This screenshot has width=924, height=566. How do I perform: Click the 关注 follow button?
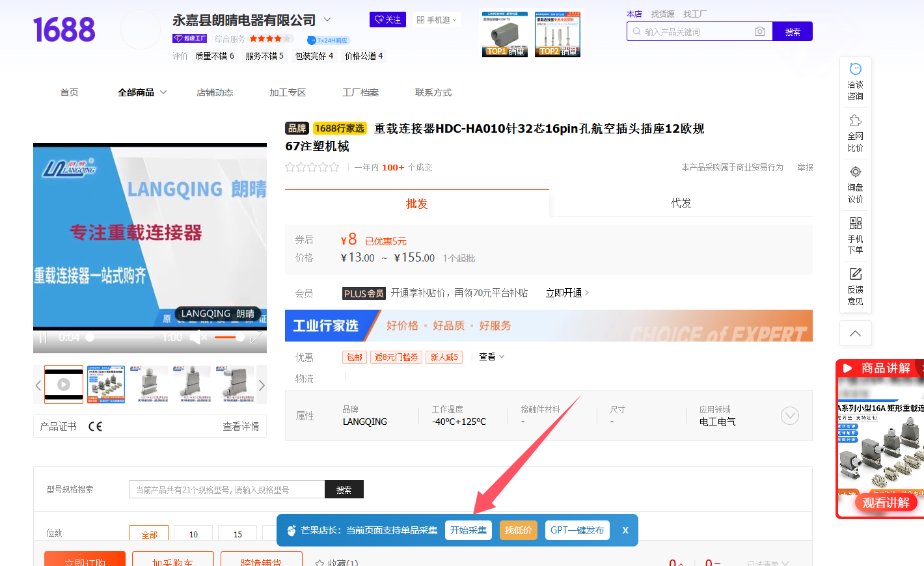(388, 20)
